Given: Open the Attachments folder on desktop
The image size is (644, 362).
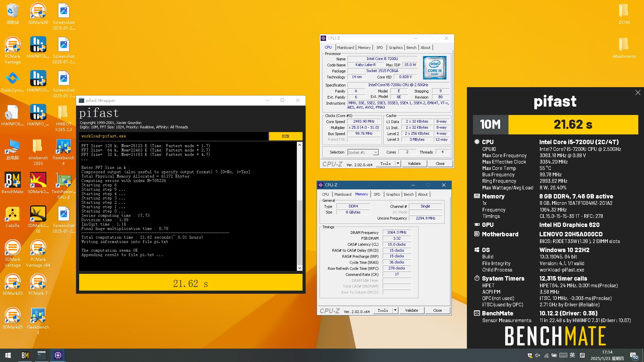Looking at the screenshot, I should 624,48.
